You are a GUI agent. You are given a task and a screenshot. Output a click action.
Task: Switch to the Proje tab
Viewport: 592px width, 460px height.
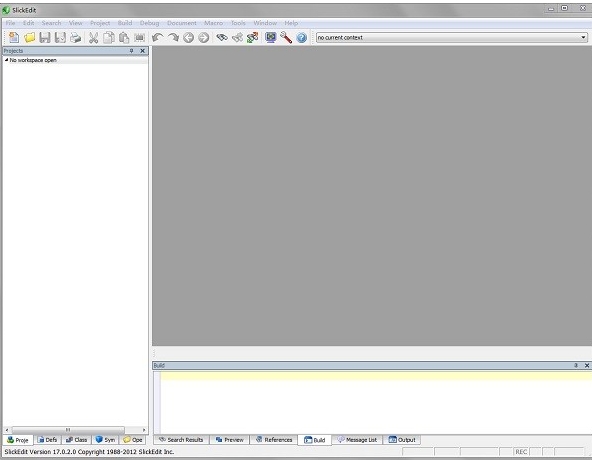pos(18,440)
